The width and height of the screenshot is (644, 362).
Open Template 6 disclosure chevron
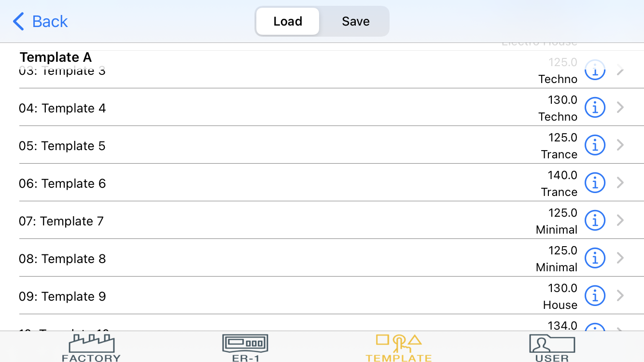click(620, 183)
